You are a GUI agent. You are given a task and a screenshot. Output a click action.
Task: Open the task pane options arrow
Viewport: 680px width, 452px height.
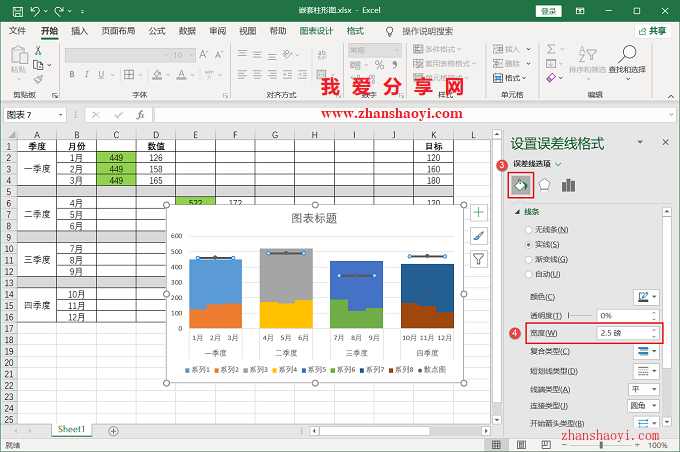point(640,142)
